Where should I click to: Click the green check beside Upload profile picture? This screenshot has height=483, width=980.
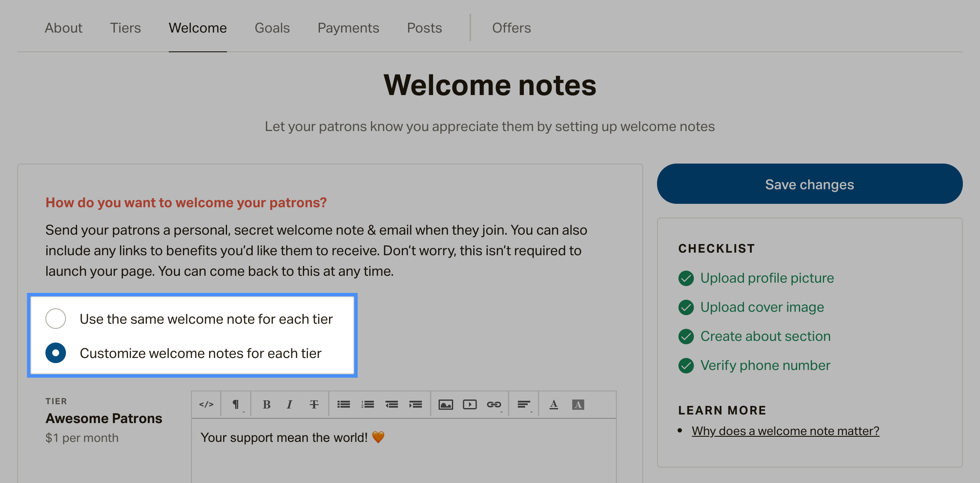pyautogui.click(x=686, y=278)
